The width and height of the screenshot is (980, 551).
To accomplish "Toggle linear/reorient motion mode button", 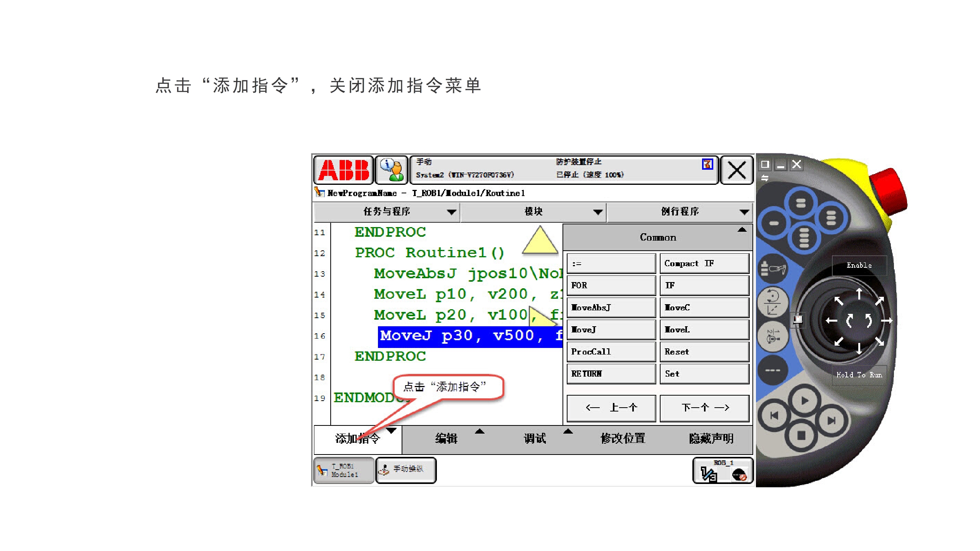I will pyautogui.click(x=772, y=302).
